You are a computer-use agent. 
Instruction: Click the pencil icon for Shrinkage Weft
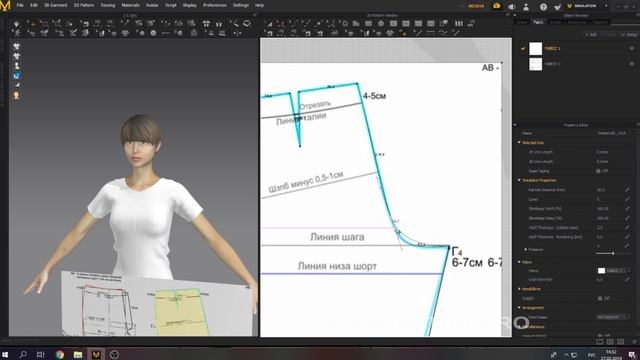pos(627,209)
